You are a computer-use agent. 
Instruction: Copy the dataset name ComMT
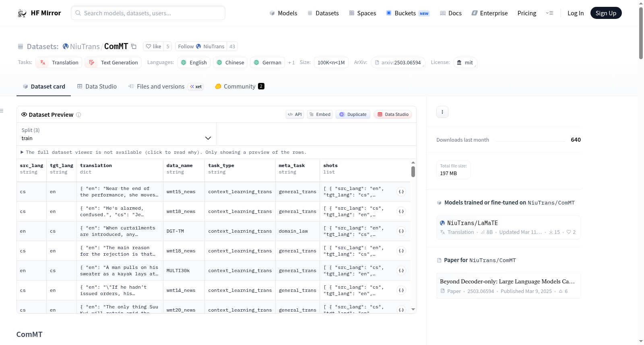pos(134,47)
